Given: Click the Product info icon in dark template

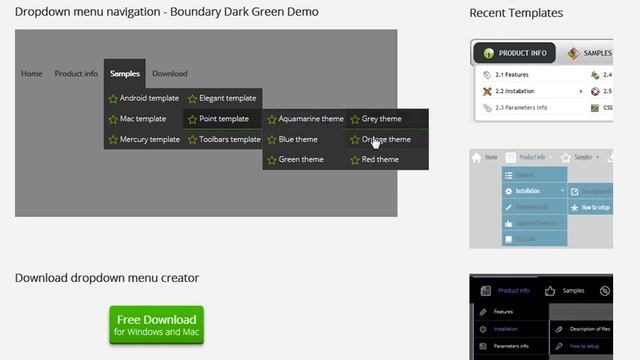Looking at the screenshot, I should coord(486,291).
